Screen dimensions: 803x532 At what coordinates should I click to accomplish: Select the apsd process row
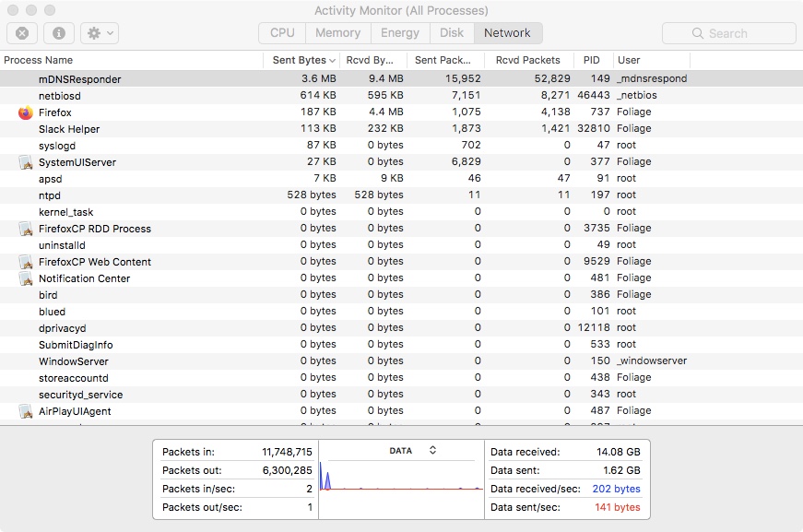click(x=402, y=179)
